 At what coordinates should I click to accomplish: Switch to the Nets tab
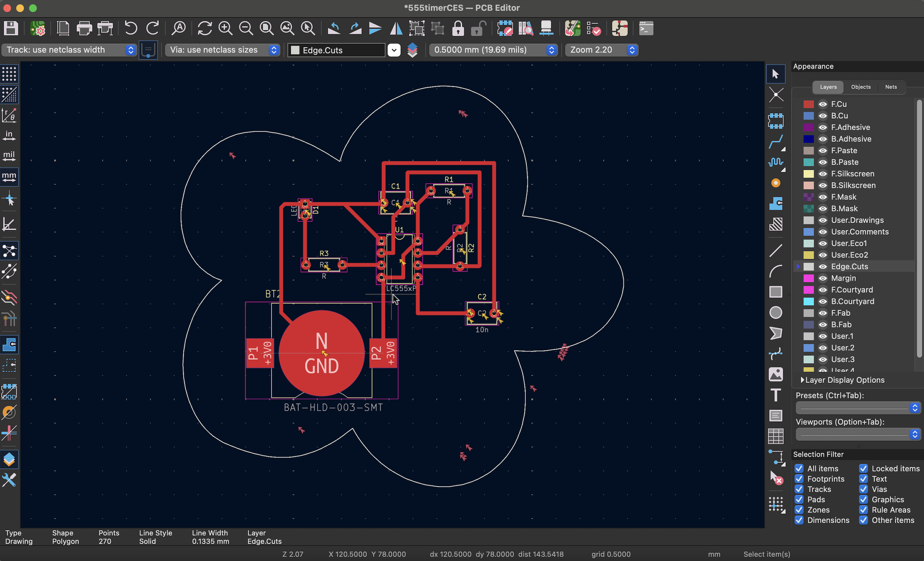click(x=891, y=87)
